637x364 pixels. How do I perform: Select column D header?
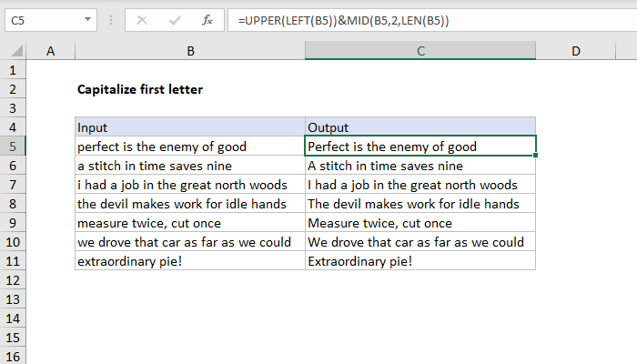(x=576, y=52)
